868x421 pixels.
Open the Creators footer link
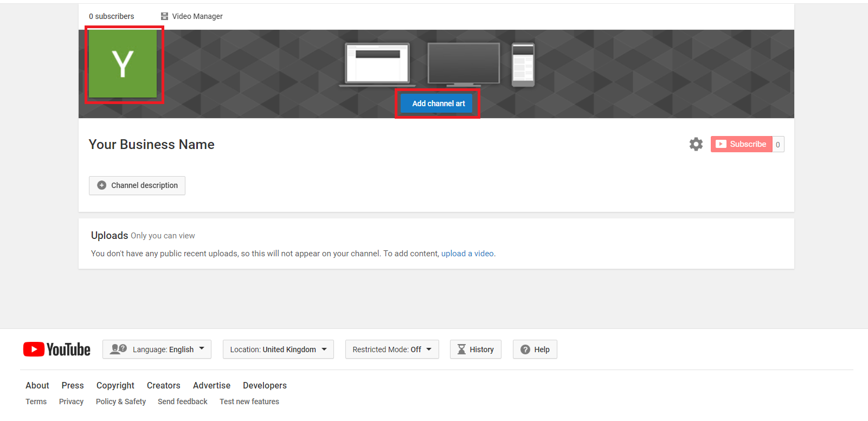[x=163, y=385]
